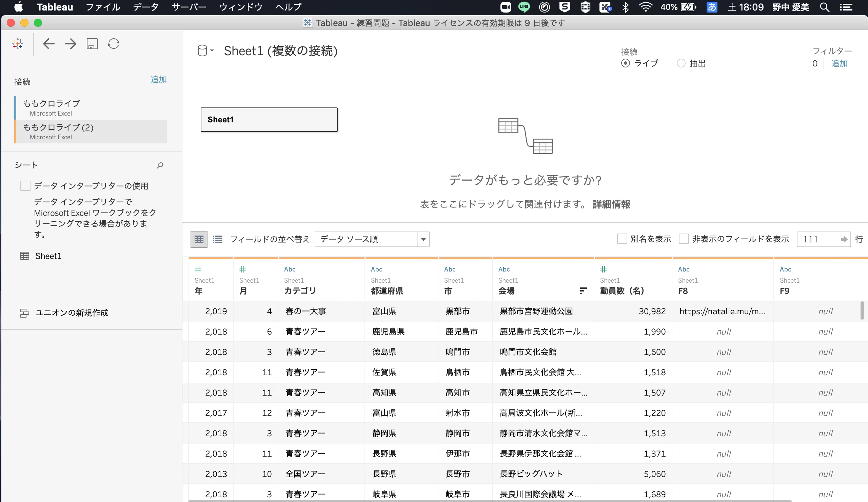This screenshot has height=502, width=868.
Task: Click the horizontal scrollbar below data grid
Action: 490,501
